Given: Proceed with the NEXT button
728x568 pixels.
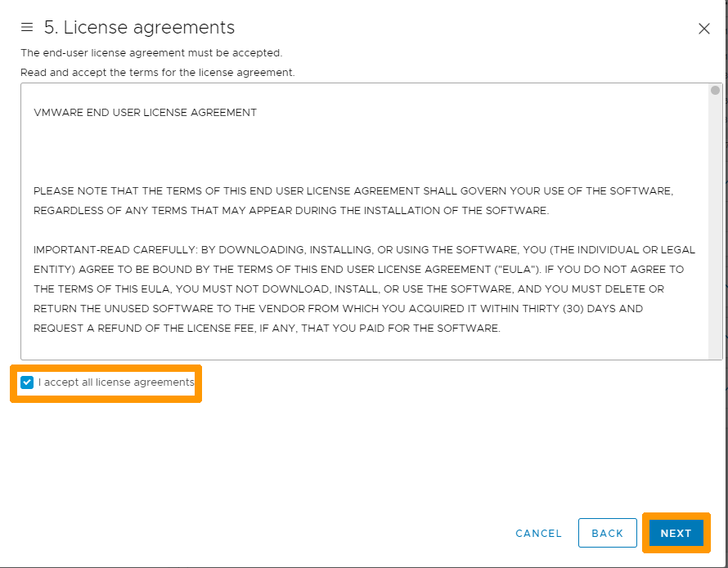Looking at the screenshot, I should 676,533.
